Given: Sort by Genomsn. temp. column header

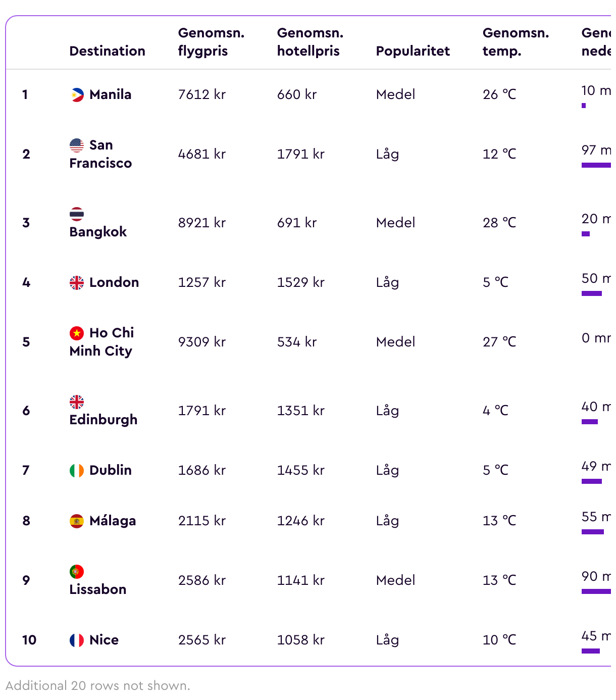Looking at the screenshot, I should pyautogui.click(x=516, y=42).
